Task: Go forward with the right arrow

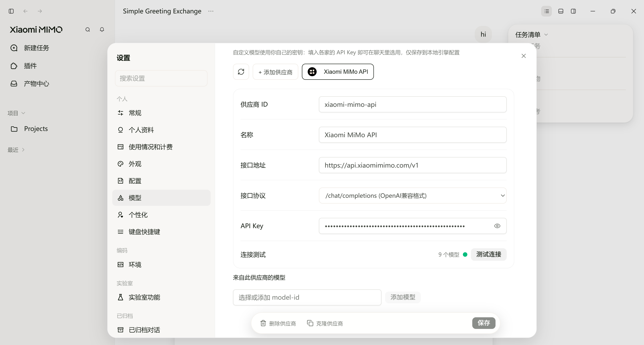Action: 40,11
